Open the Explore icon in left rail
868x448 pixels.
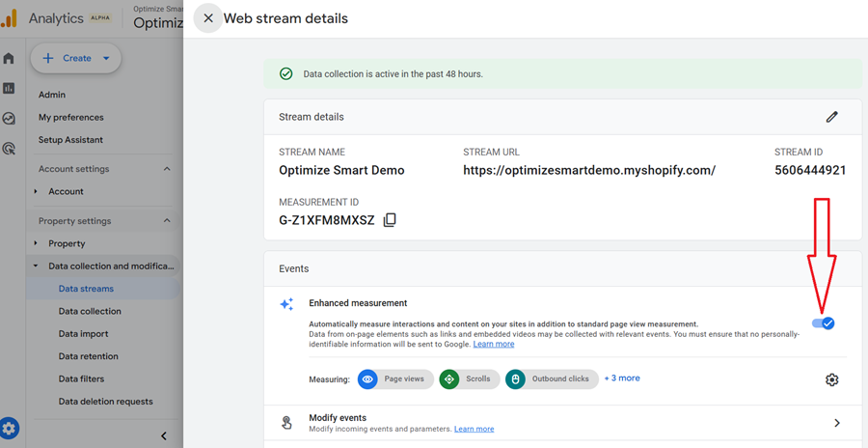click(9, 118)
